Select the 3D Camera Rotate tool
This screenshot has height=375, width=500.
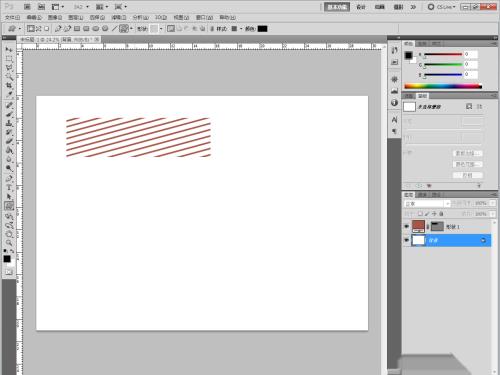[9, 225]
